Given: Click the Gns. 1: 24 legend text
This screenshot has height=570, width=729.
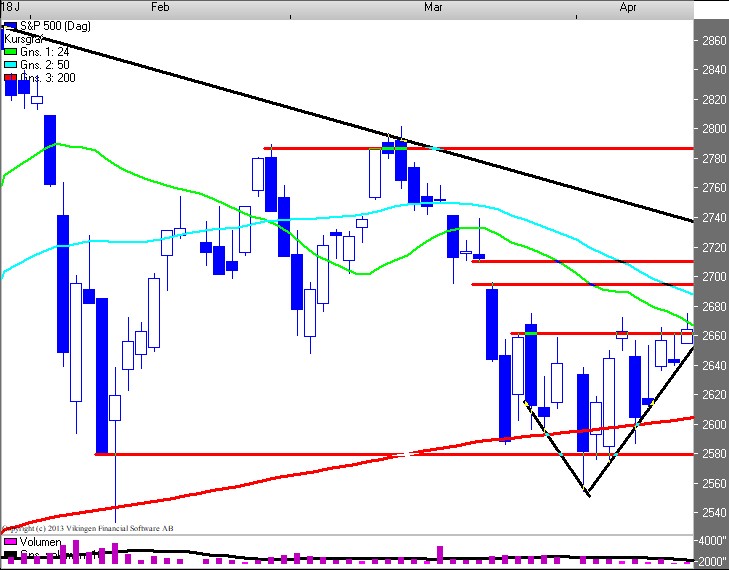Looking at the screenshot, I should (45, 52).
